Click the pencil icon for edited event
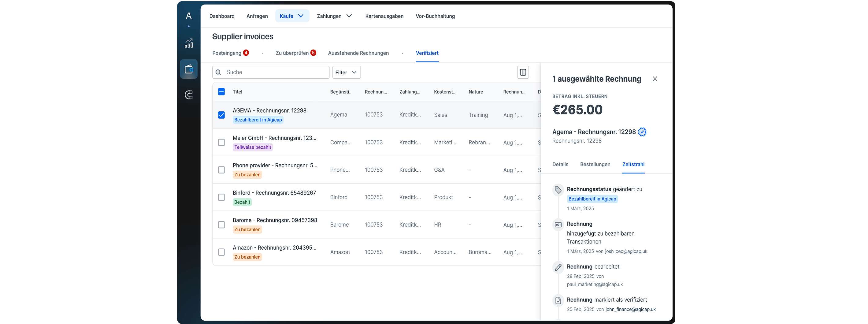 tap(558, 267)
